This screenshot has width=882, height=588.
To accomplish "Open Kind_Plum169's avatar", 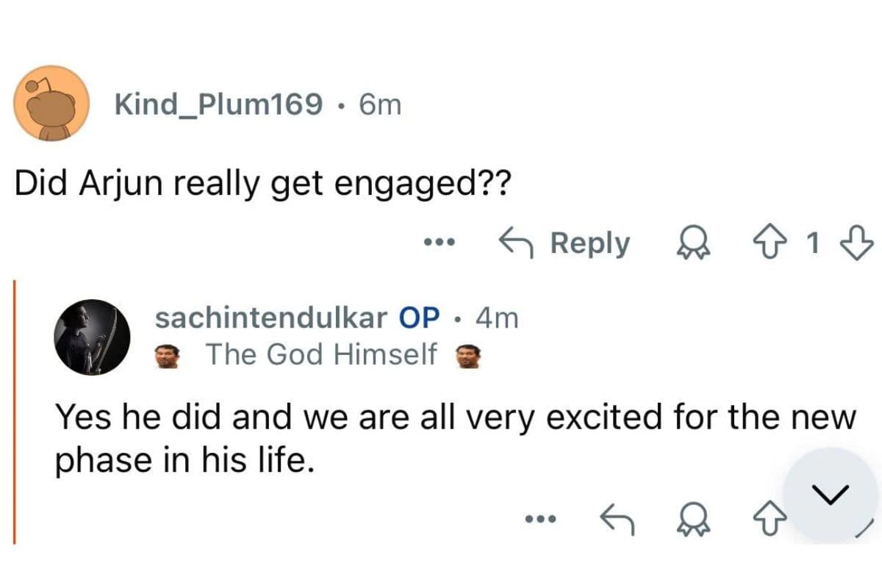I will [x=50, y=103].
